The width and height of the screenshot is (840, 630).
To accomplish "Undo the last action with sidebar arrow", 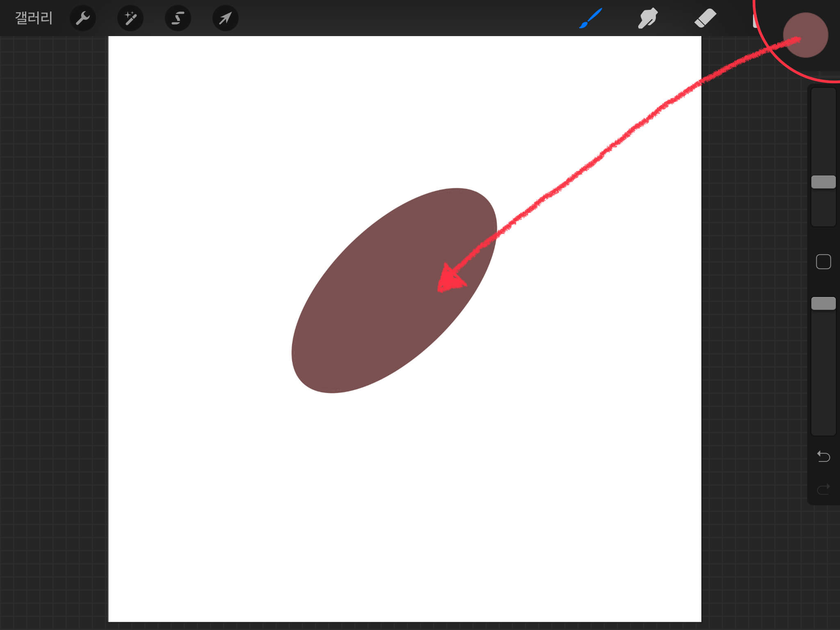I will (x=823, y=456).
